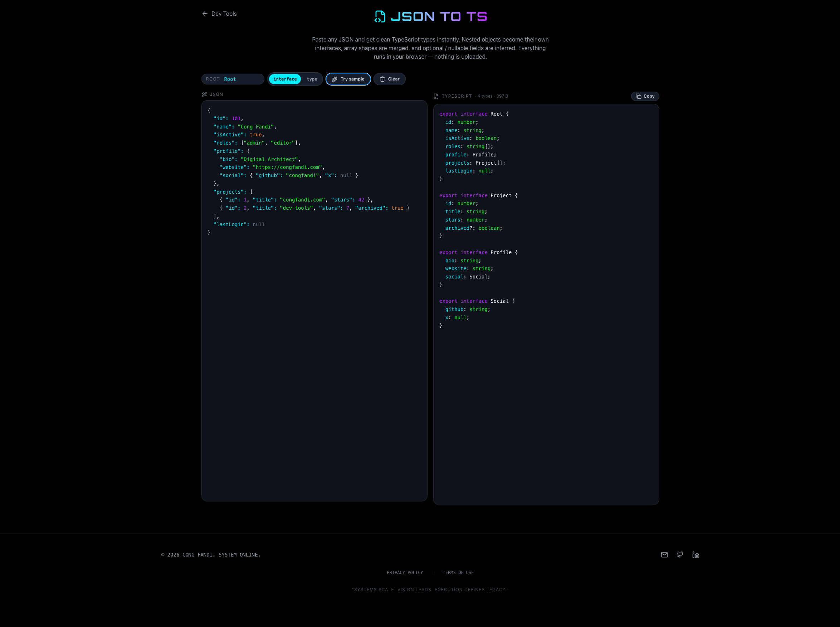Open the GitHub icon in the footer
The width and height of the screenshot is (840, 627).
coord(679,554)
